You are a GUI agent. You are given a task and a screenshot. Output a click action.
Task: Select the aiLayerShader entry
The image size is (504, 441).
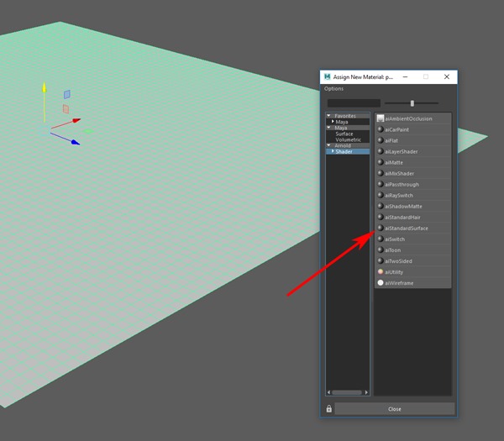point(413,151)
